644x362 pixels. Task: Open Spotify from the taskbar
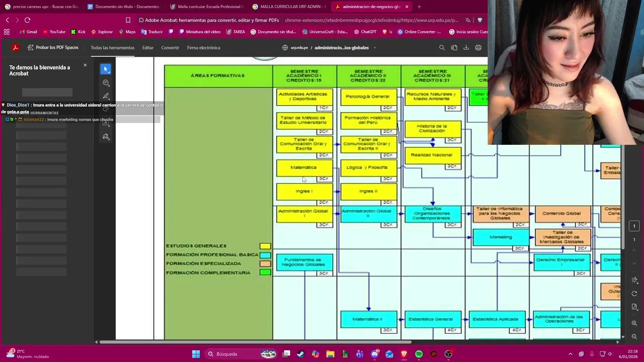pos(419,354)
